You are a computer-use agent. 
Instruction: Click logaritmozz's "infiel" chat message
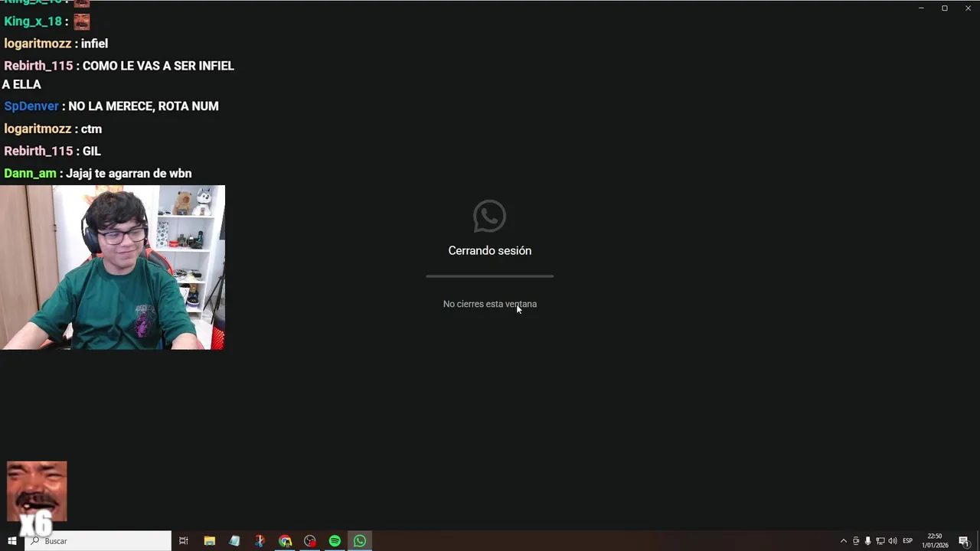[56, 44]
